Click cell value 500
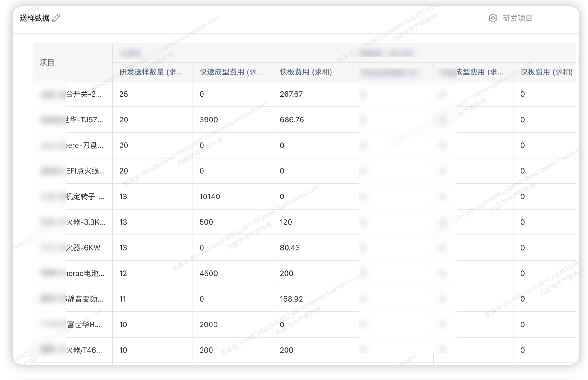588x380 pixels. 206,222
